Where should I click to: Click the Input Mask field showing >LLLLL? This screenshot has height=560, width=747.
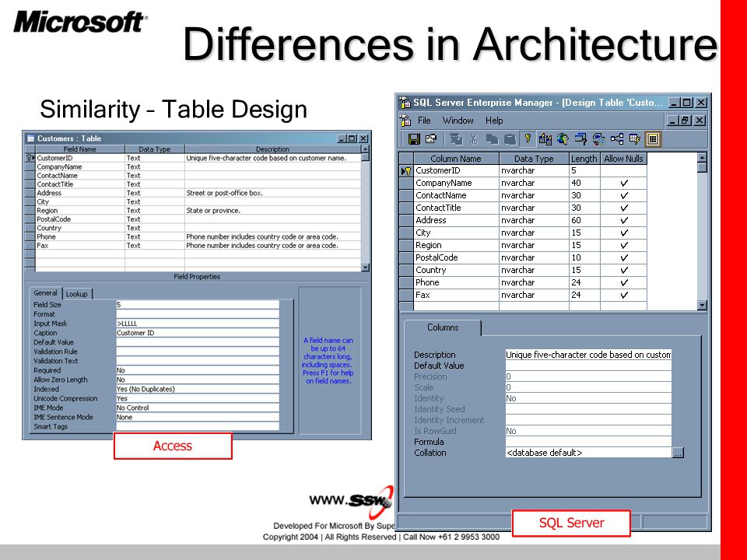[198, 324]
